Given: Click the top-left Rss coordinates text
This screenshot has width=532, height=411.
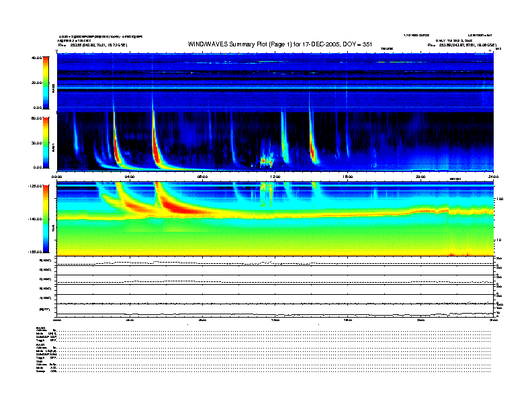Looking at the screenshot, I should pyautogui.click(x=93, y=45).
